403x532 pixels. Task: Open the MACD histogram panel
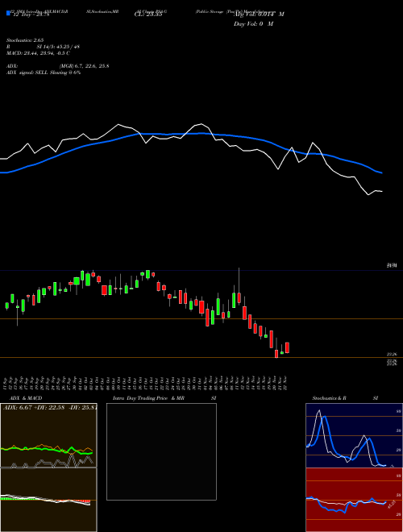[x=48, y=500]
